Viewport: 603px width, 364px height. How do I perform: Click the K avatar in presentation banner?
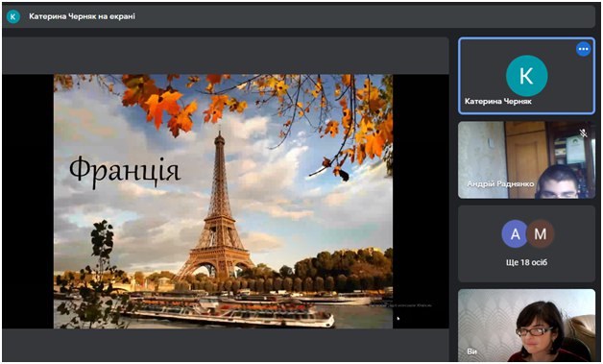(x=13, y=16)
